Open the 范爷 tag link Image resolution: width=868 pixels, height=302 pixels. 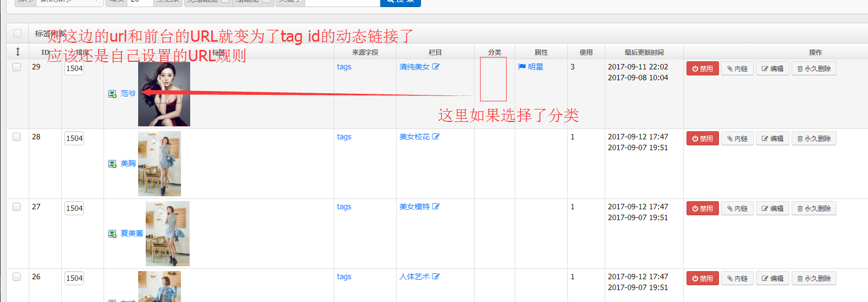(128, 94)
